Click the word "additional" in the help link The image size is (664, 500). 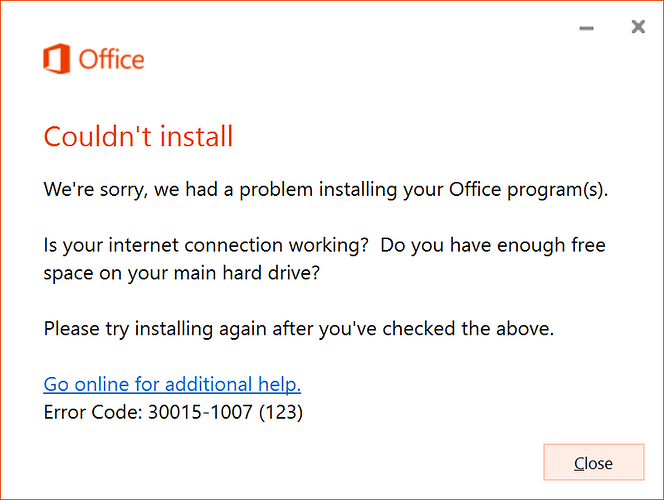[x=212, y=384]
